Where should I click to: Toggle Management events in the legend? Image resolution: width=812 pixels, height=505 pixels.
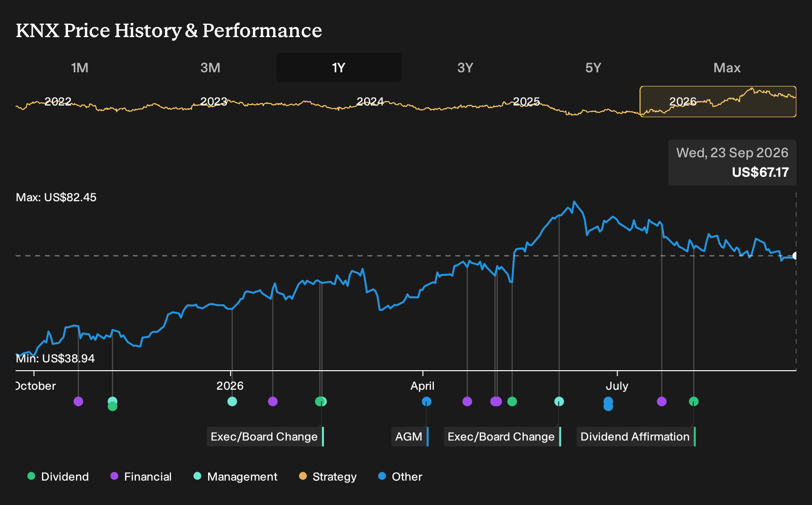tap(235, 477)
